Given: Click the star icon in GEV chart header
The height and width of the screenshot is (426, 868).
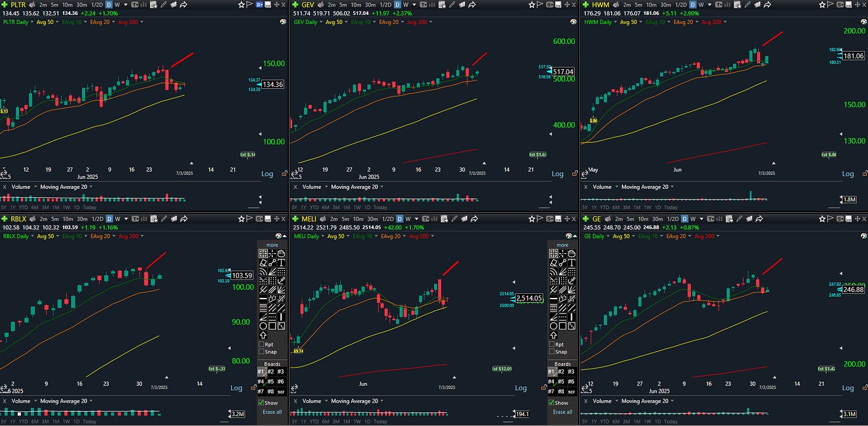Looking at the screenshot, I should tap(532, 5).
